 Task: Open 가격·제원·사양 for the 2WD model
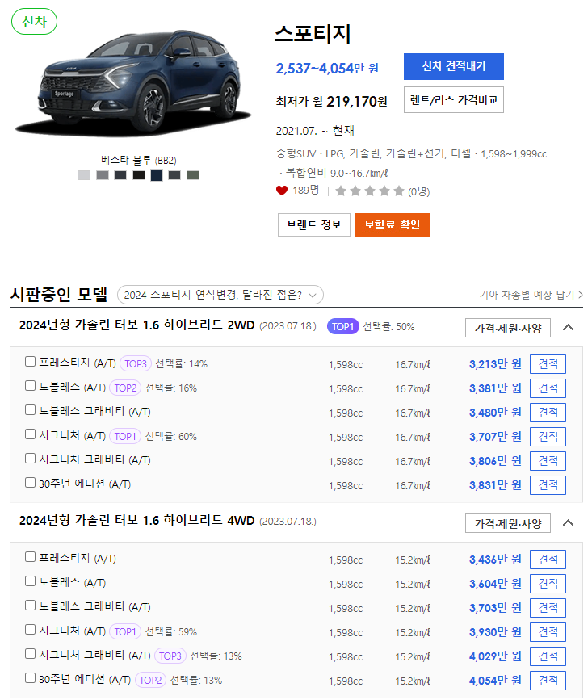click(x=508, y=328)
